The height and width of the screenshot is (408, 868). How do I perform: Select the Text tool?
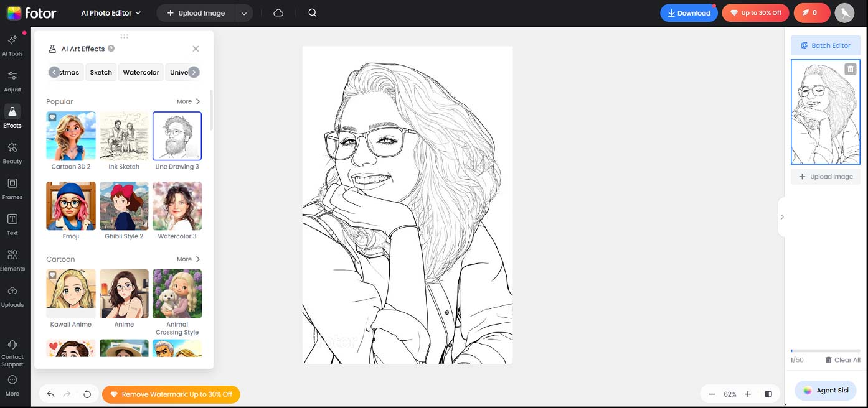click(x=12, y=224)
